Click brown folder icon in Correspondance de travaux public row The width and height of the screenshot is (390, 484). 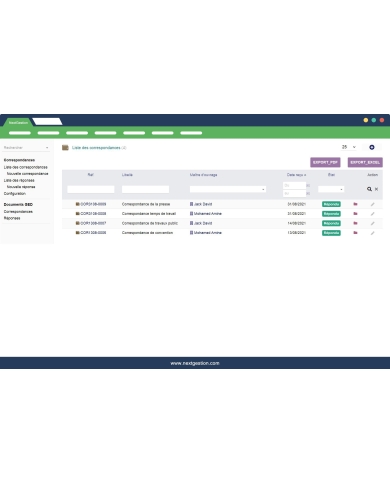pos(78,223)
